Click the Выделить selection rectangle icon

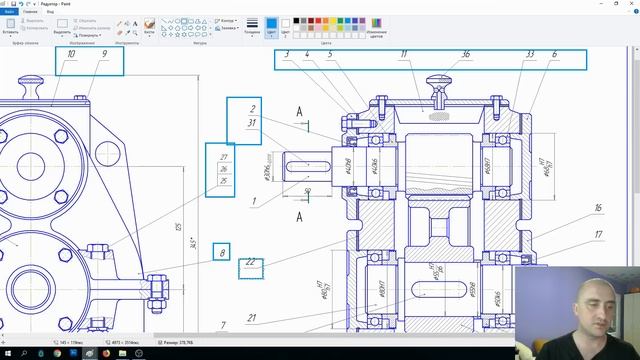point(62,23)
